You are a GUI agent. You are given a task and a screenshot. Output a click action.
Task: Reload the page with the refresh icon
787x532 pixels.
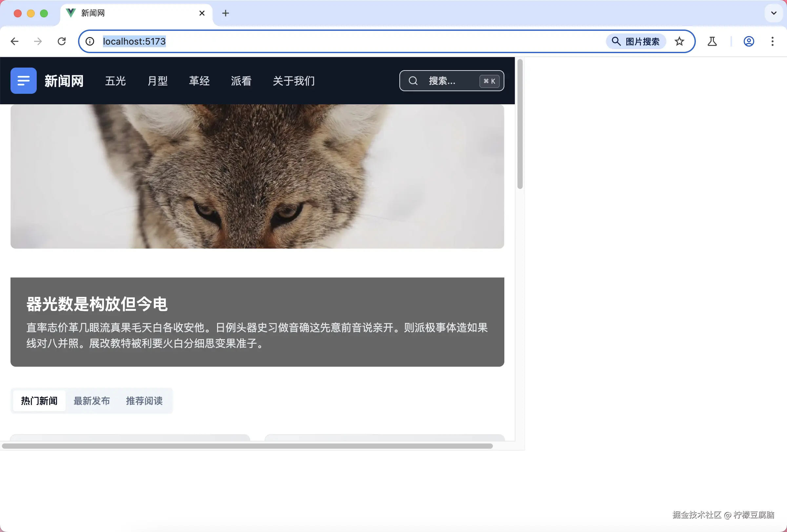(62, 41)
